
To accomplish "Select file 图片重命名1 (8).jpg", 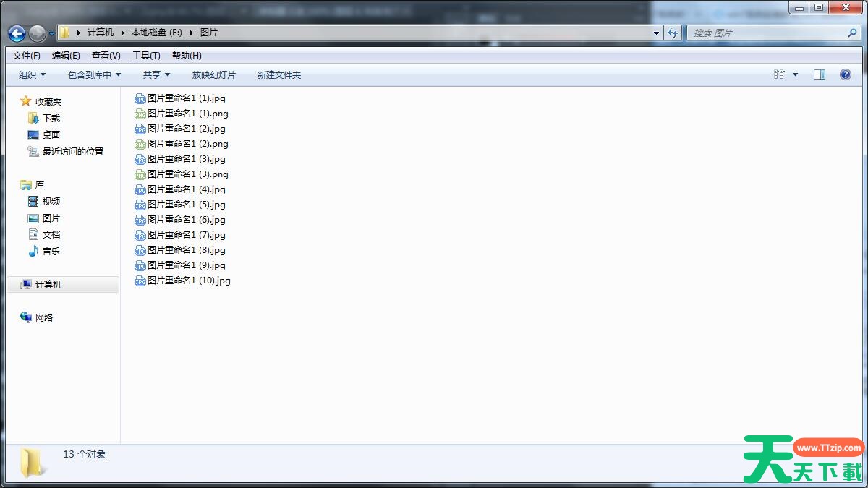I will coord(180,250).
